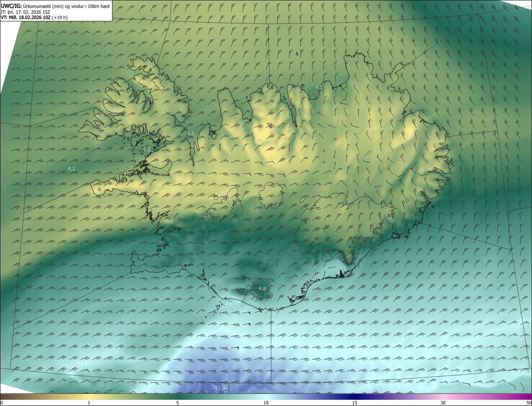The image size is (532, 406).
Task: Click the colorbar tick label '0'
Action: point(2,403)
